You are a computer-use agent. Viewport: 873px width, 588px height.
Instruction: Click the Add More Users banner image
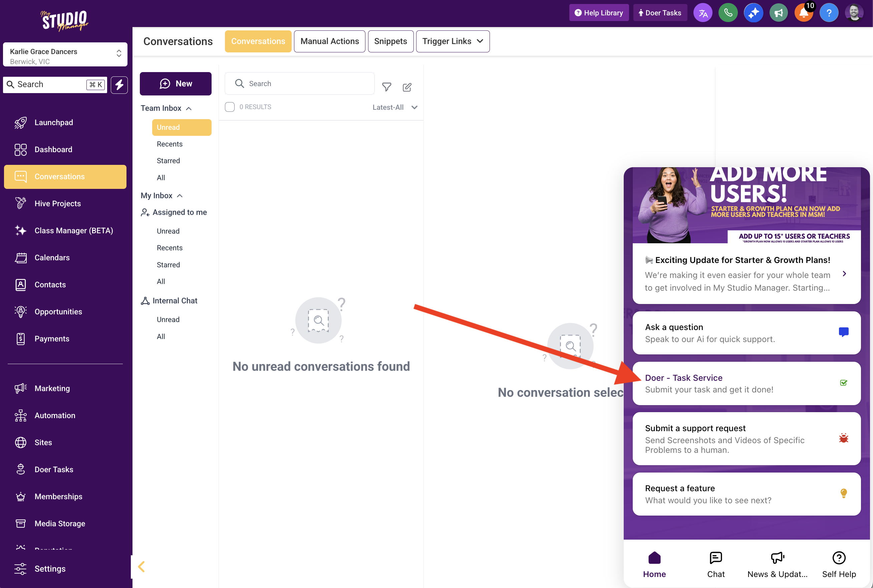tap(746, 205)
